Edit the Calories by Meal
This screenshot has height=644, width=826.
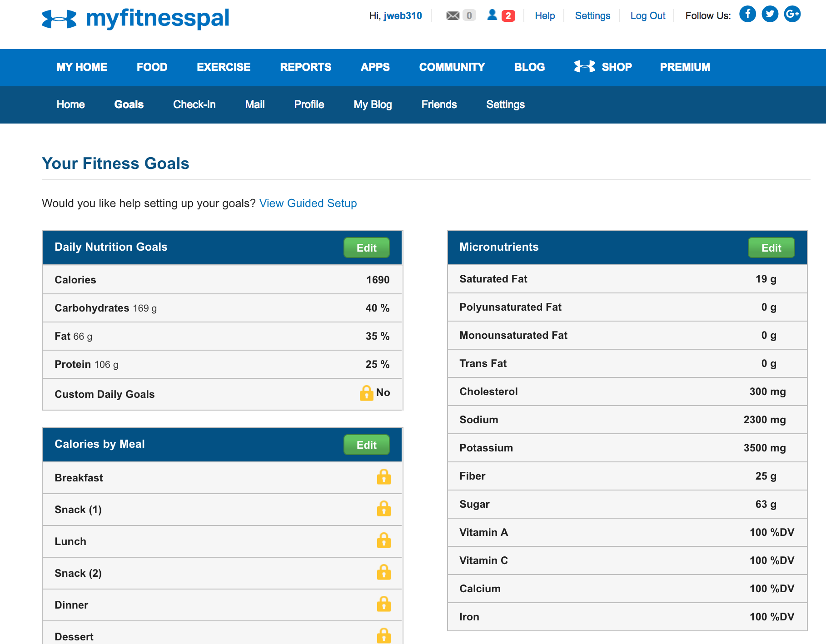point(367,445)
